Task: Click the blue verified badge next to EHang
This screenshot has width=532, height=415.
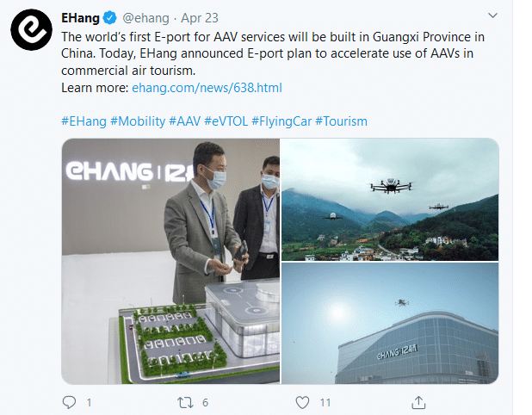Action: coord(109,17)
